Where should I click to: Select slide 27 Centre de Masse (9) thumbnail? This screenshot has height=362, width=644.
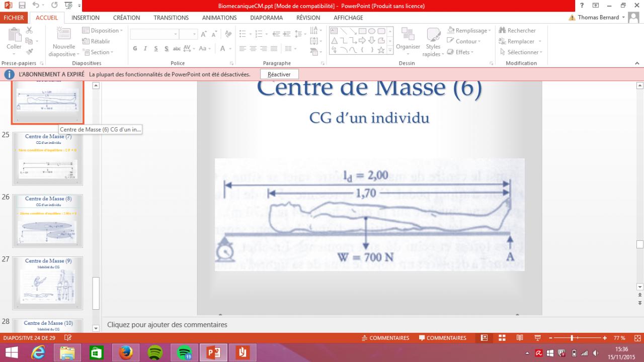tap(47, 283)
